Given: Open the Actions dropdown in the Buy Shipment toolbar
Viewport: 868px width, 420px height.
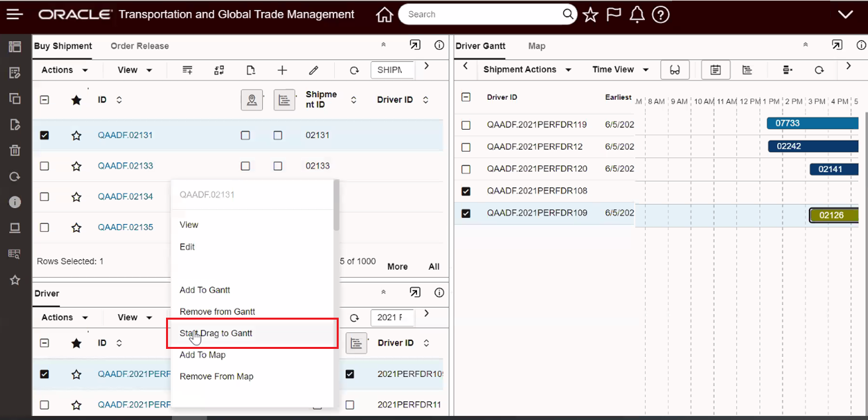Looking at the screenshot, I should point(64,70).
